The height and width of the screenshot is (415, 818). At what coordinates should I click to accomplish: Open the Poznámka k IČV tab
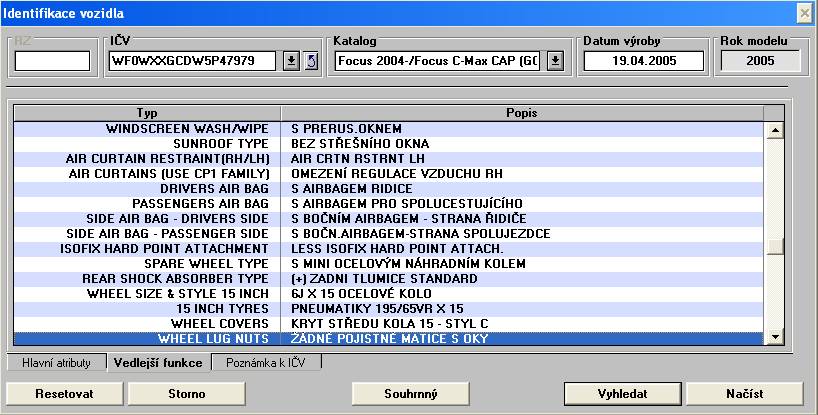[x=267, y=363]
